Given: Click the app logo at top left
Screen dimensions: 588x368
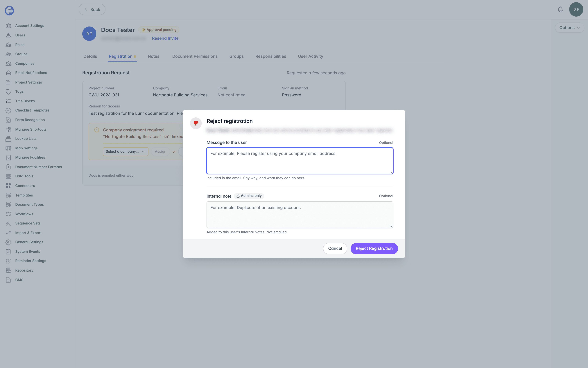Looking at the screenshot, I should (x=9, y=10).
